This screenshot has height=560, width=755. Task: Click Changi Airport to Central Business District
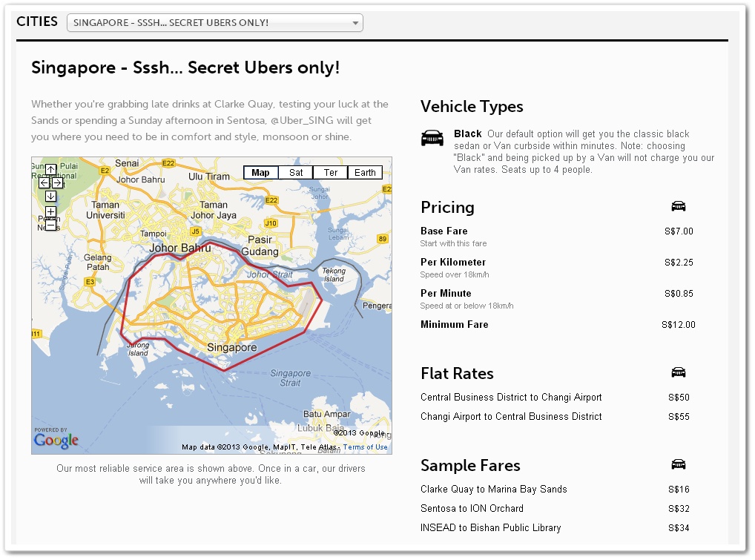pos(511,417)
